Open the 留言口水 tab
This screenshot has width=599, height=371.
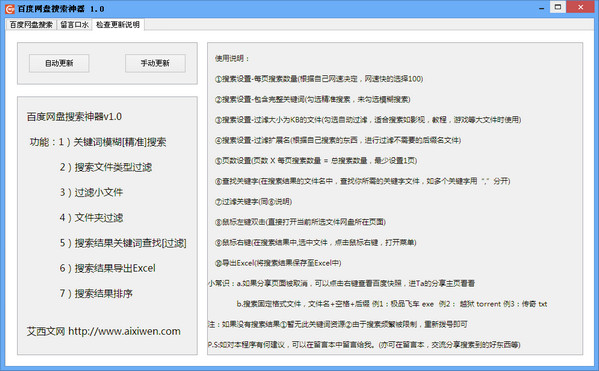pos(74,25)
